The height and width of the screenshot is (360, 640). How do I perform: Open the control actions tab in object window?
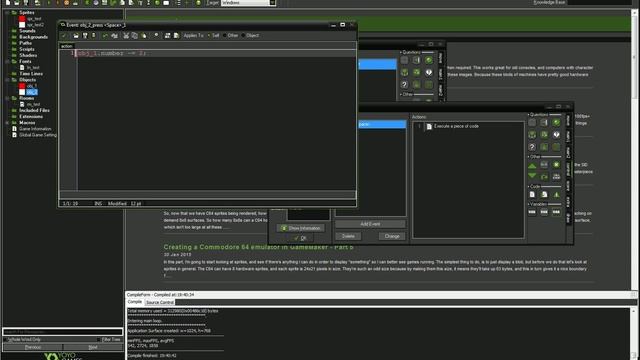[569, 169]
